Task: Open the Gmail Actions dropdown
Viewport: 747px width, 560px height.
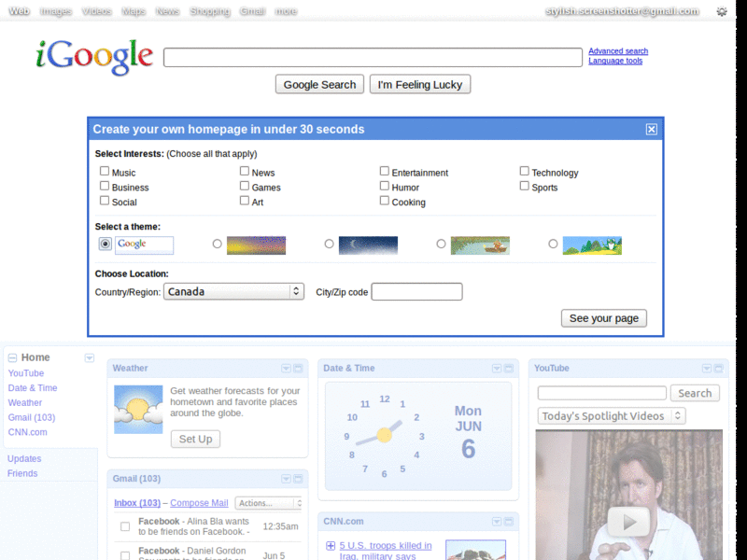Action: (268, 503)
